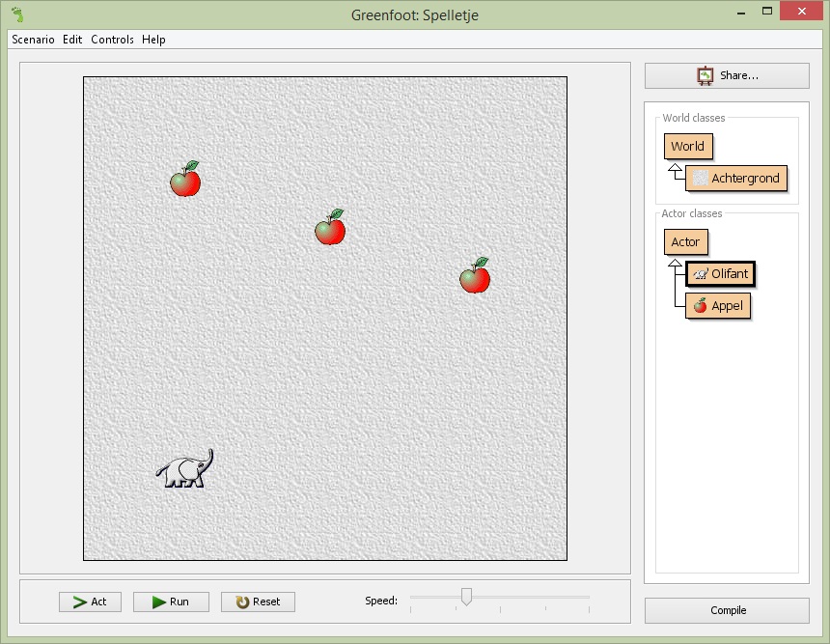The image size is (830, 644).
Task: Open the Edit menu
Action: pyautogui.click(x=72, y=40)
